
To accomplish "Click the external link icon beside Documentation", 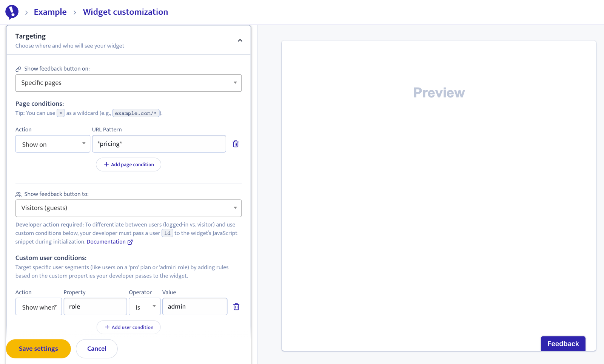I will click(x=130, y=242).
